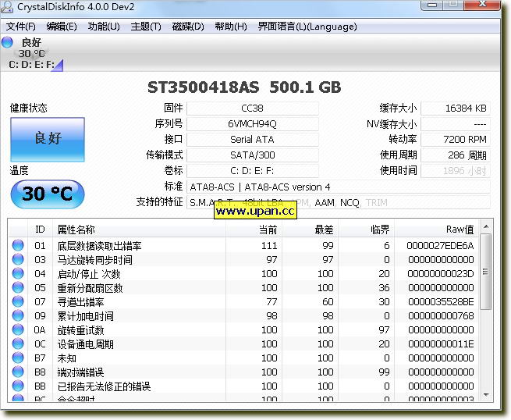Open the 编辑(E) menu

pyautogui.click(x=62, y=27)
